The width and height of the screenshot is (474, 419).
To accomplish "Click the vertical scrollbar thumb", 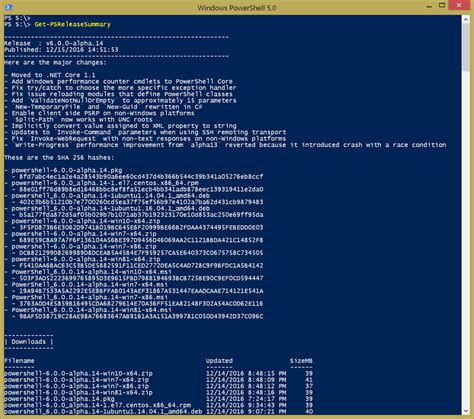I will pyautogui.click(x=466, y=47).
